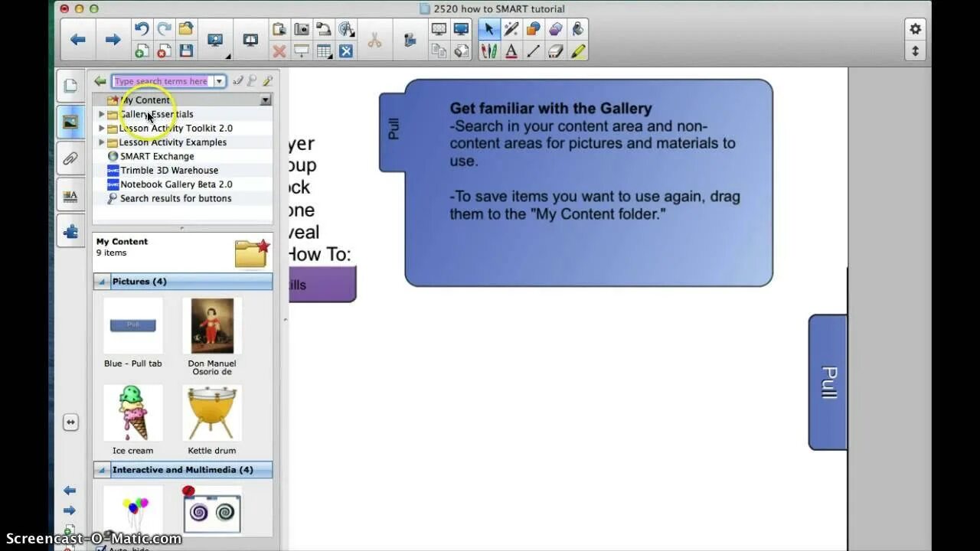Click the gallery back arrow button
Screen dimensions: 980x551
point(100,81)
